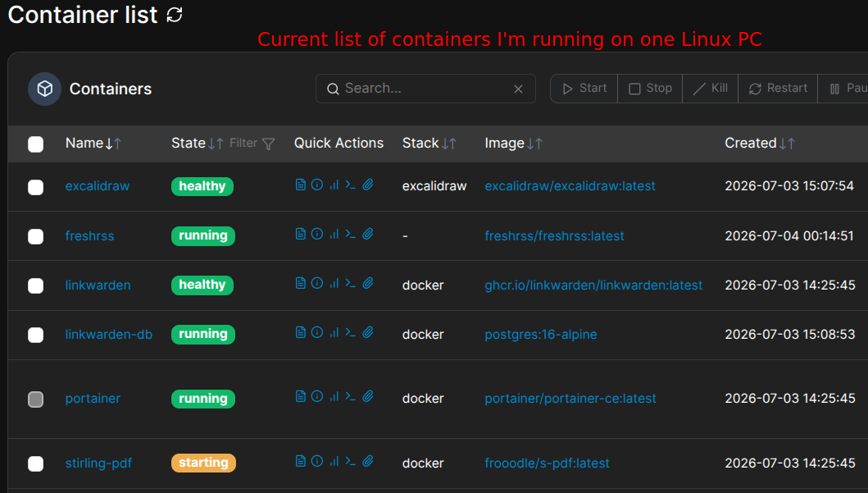The width and height of the screenshot is (868, 493).
Task: Open postgres:16-alpine image link
Action: (541, 335)
